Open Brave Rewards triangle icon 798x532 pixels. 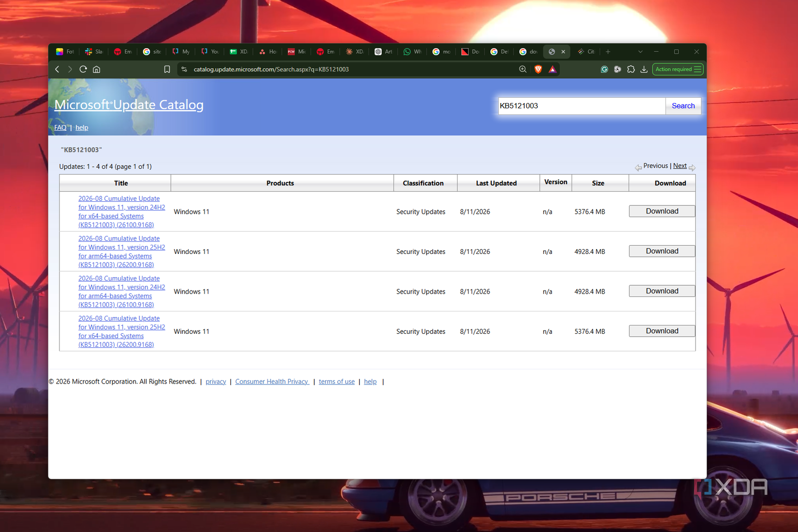pos(552,69)
